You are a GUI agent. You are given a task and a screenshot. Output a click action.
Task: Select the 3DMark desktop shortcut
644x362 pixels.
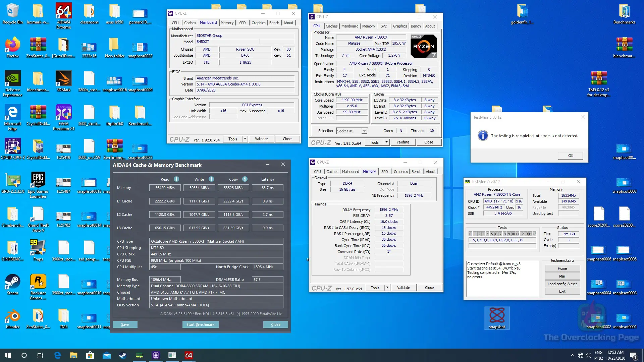tap(64, 81)
